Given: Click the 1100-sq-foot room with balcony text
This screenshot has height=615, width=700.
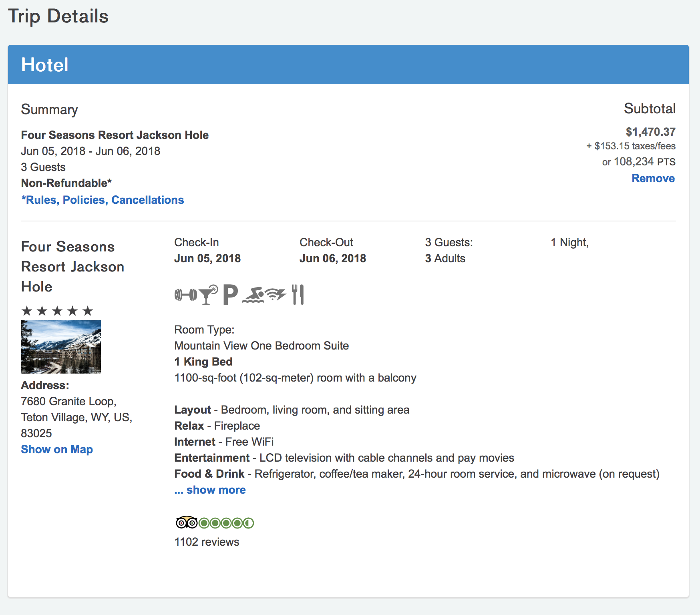Looking at the screenshot, I should tap(296, 378).
